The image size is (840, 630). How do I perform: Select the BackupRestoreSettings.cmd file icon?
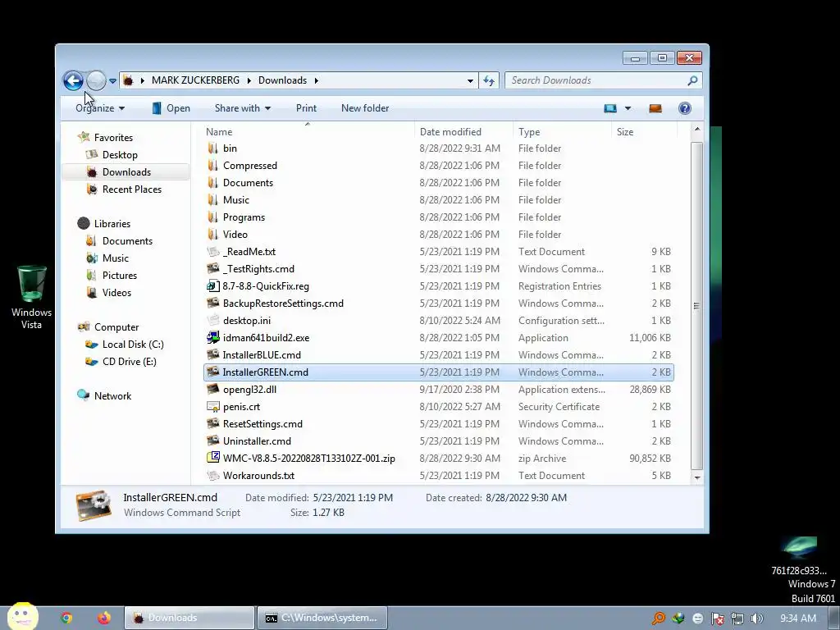click(x=212, y=303)
